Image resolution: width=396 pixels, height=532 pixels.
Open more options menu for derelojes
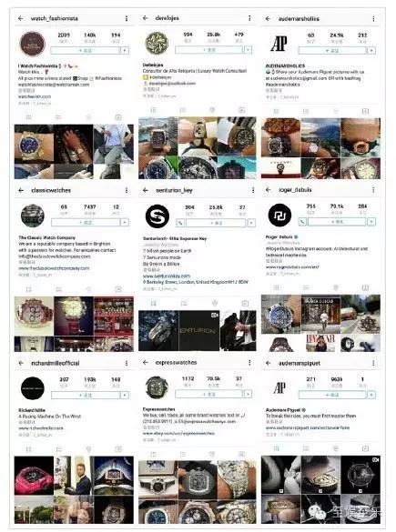249,18
